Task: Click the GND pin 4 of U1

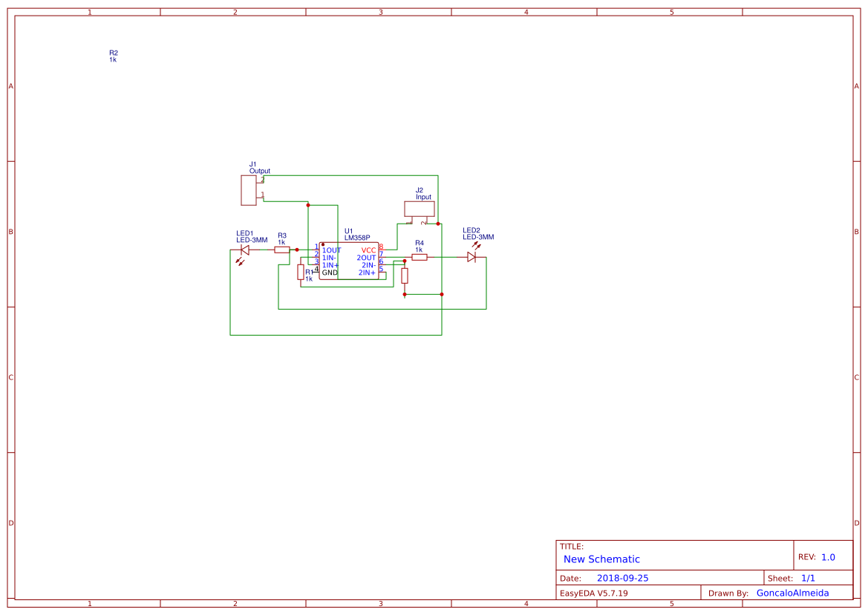Action: point(317,271)
